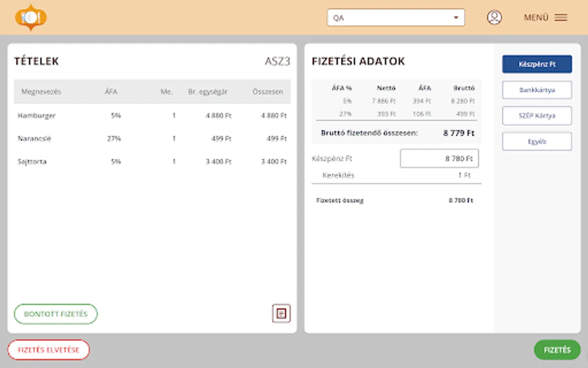Image resolution: width=588 pixels, height=368 pixels.
Task: Click the ASZ3 table label
Action: pos(277,61)
